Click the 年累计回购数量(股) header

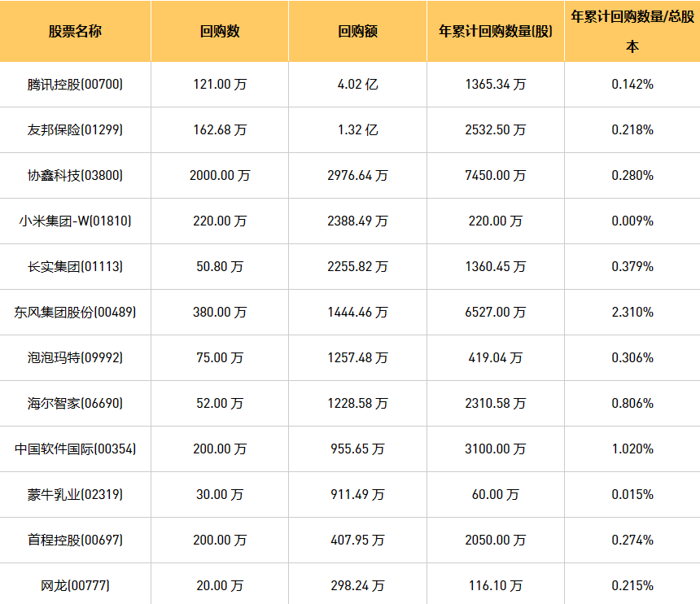point(496,32)
